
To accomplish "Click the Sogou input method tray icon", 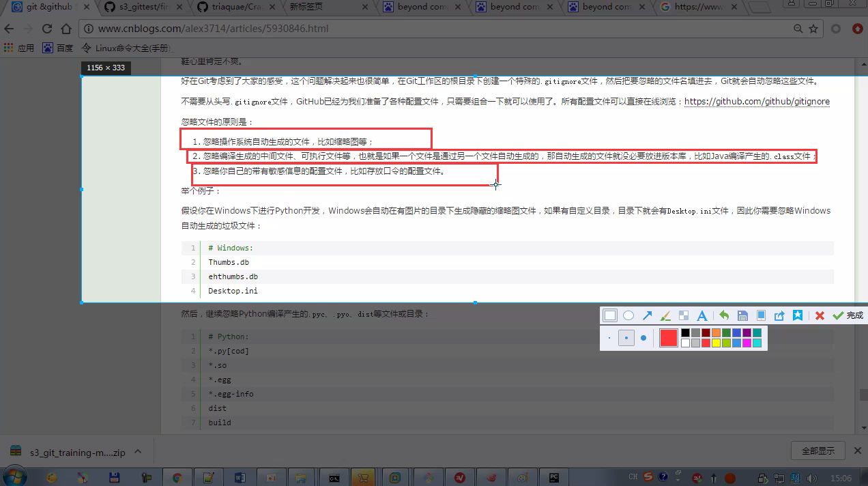I will point(648,477).
